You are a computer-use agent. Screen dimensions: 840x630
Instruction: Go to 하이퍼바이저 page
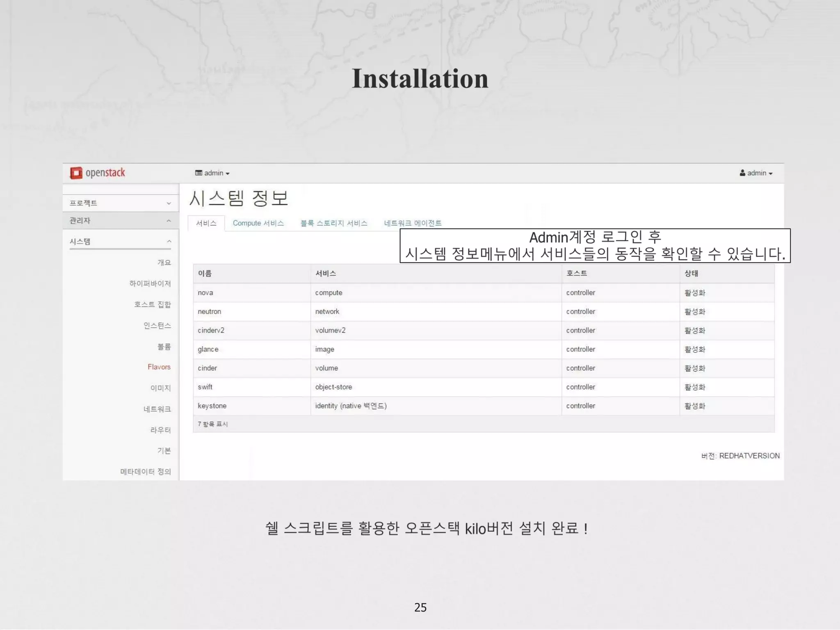pyautogui.click(x=150, y=283)
